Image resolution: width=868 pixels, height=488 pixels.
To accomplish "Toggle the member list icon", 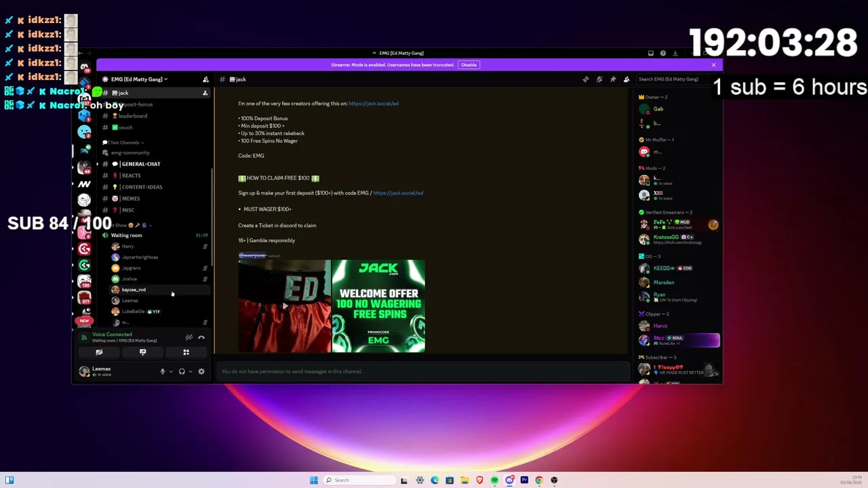I will [627, 79].
